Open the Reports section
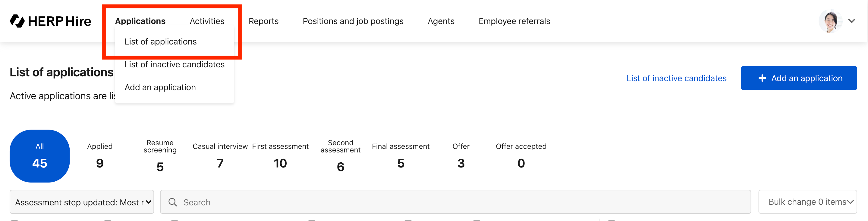The width and height of the screenshot is (868, 221). (x=263, y=21)
